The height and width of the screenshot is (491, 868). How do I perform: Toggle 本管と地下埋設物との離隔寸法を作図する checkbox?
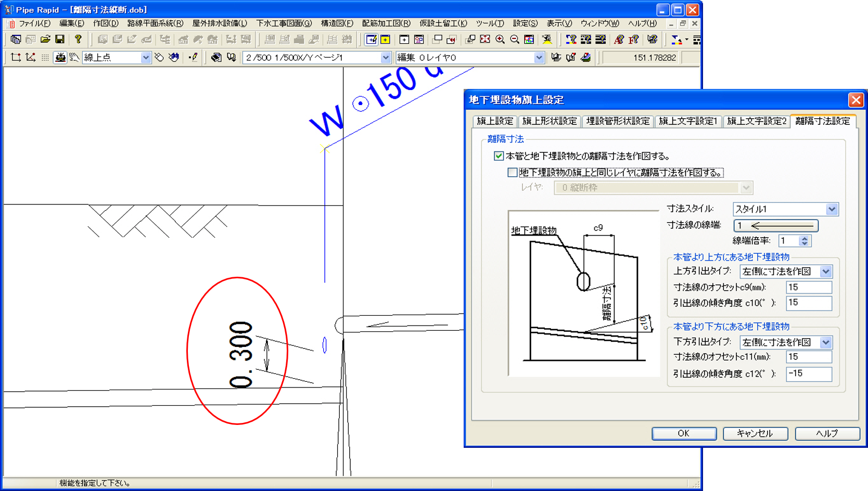click(x=499, y=156)
